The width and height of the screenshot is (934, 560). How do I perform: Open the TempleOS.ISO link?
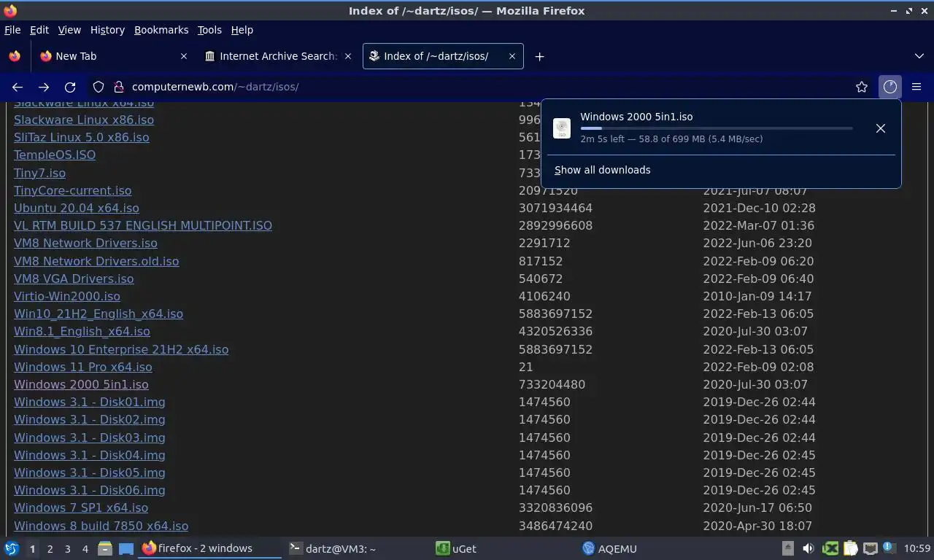55,155
